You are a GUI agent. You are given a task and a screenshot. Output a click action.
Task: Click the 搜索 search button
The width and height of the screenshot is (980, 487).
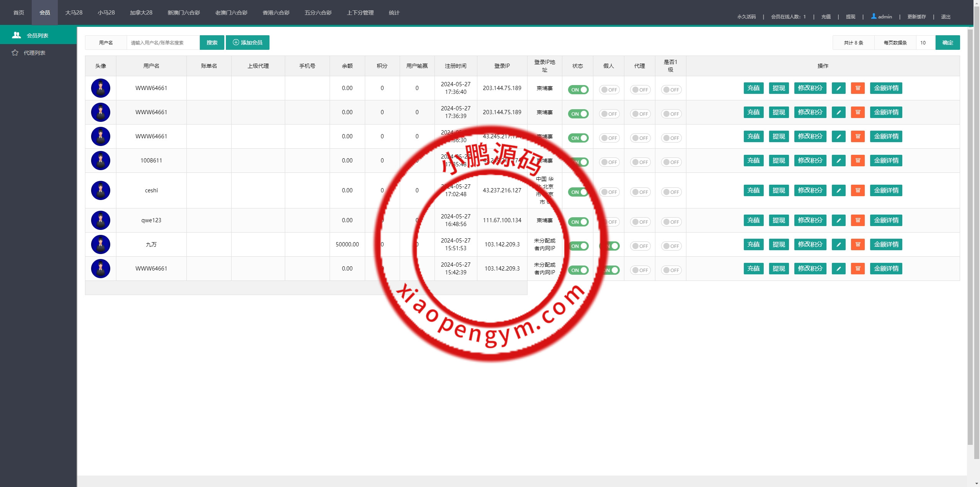point(212,43)
